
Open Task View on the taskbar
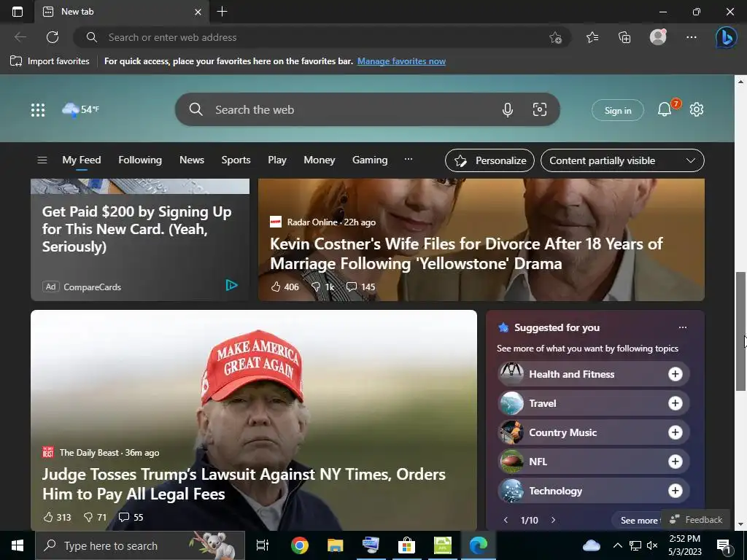pos(262,545)
